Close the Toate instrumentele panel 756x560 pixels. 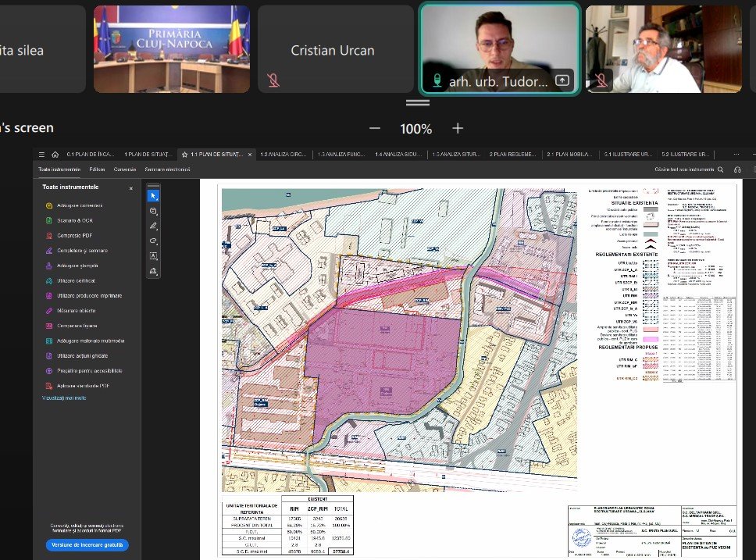131,188
